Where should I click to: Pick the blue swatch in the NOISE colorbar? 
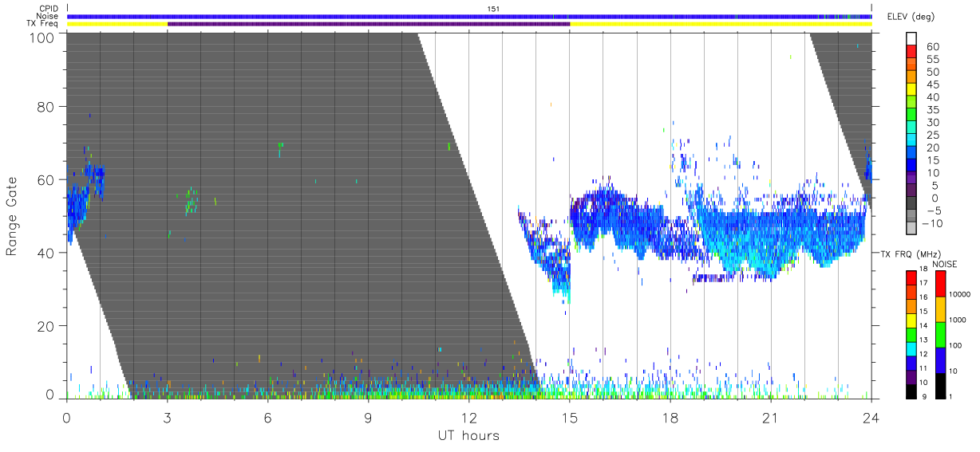click(941, 360)
